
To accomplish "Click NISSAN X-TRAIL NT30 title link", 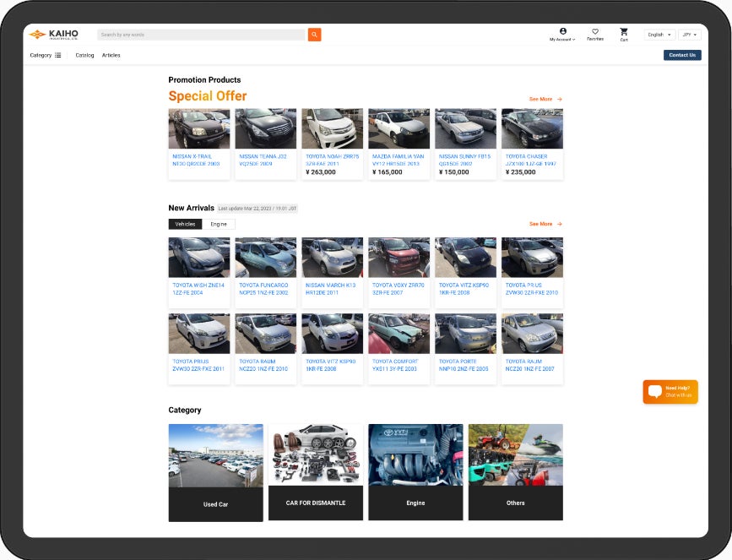I will tap(196, 160).
